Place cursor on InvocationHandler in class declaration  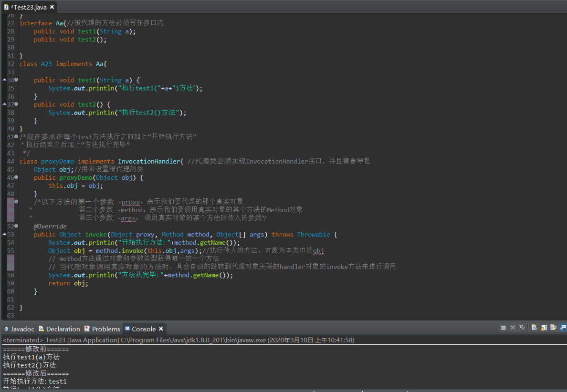point(149,161)
